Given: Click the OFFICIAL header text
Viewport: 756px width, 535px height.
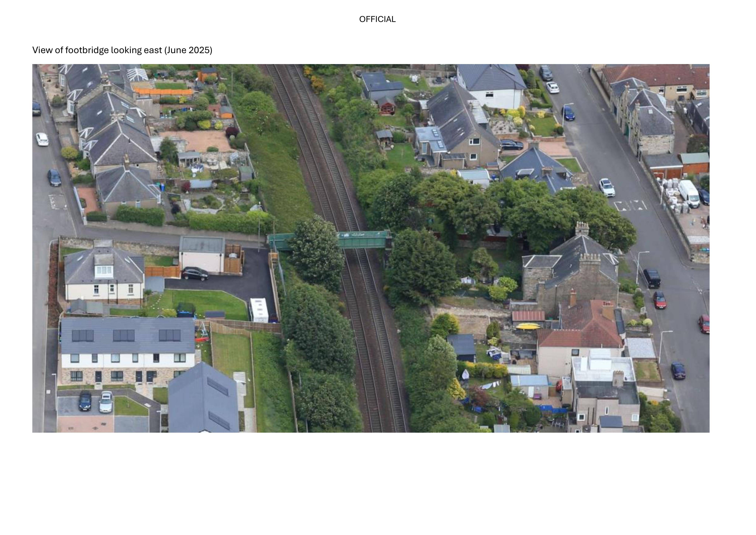Looking at the screenshot, I should tap(377, 19).
